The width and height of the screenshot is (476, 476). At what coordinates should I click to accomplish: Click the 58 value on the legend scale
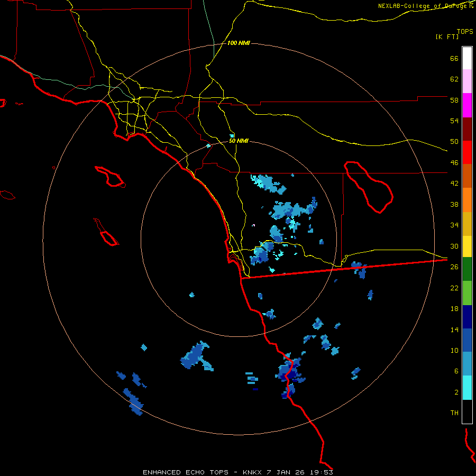[454, 100]
